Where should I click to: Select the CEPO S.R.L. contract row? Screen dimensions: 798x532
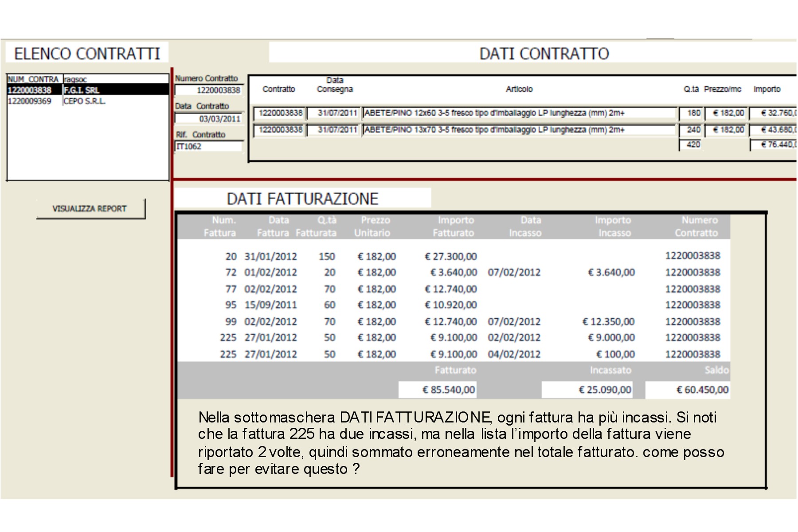click(88, 101)
